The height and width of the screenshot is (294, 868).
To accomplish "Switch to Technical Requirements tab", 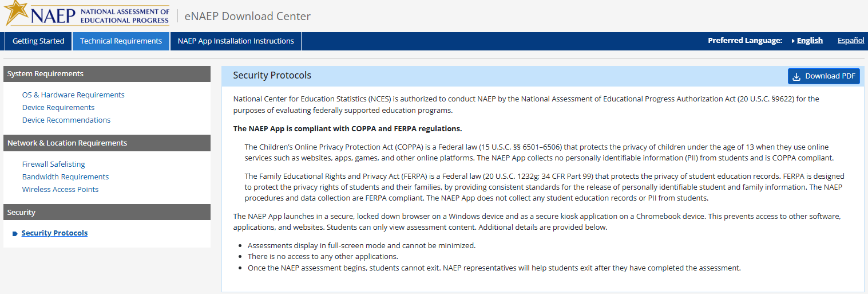I will tap(121, 41).
